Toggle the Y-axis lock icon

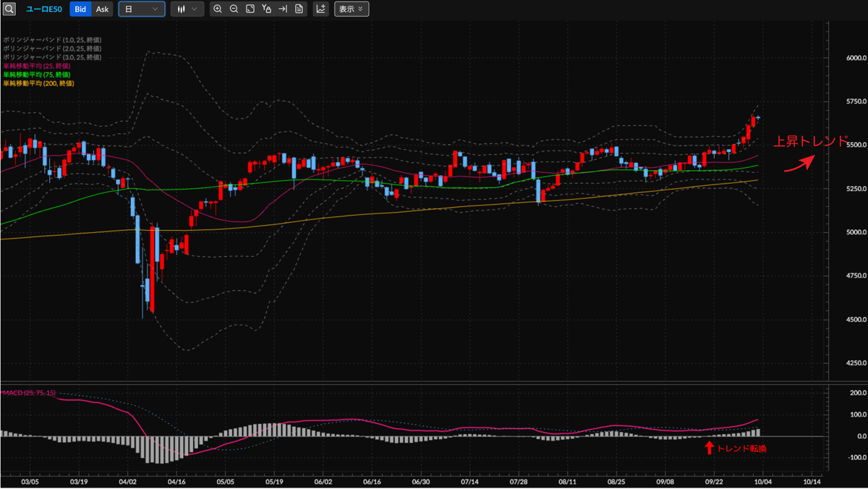(x=266, y=9)
